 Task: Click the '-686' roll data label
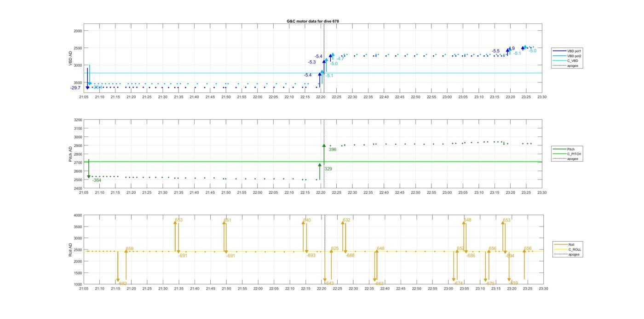[x=471, y=255]
